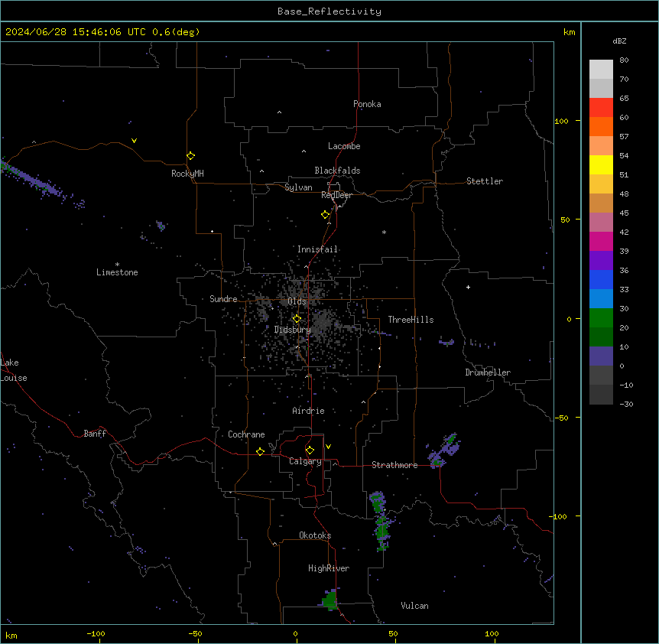Click the asterisk marker east of Innisfail
Viewport: 659px width, 644px height.
click(x=384, y=232)
